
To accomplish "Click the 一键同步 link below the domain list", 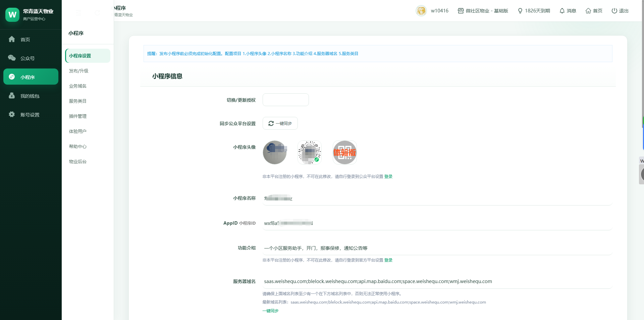I will (x=270, y=311).
